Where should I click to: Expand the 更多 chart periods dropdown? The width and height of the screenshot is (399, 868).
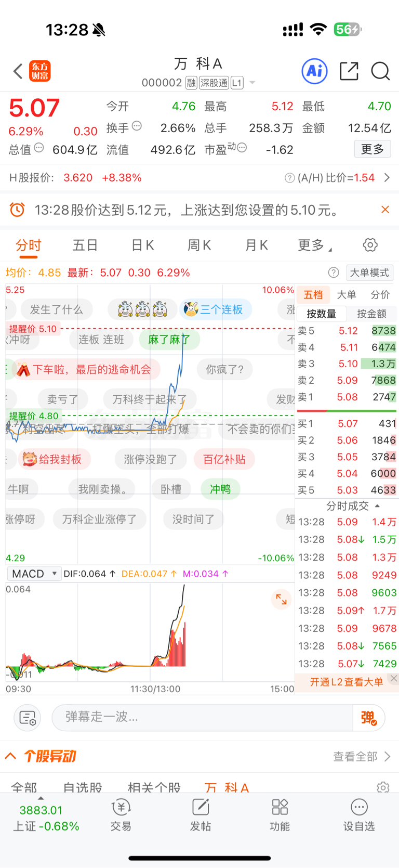click(x=315, y=245)
